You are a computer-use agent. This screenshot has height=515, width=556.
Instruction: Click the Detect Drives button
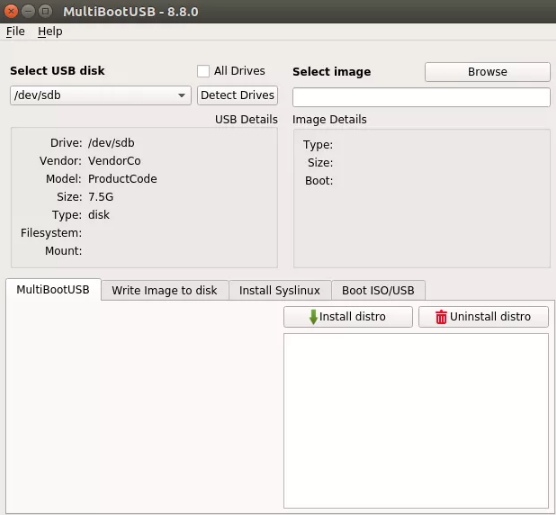[x=237, y=95]
